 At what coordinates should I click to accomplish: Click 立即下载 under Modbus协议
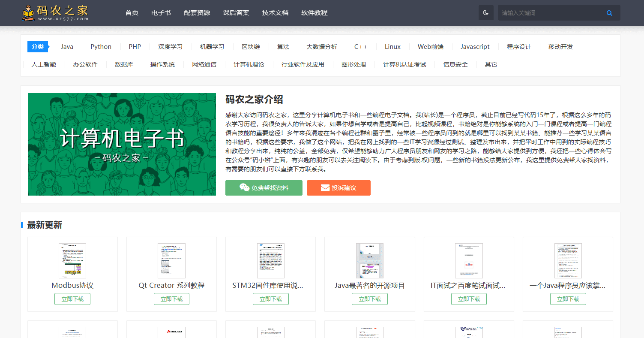tap(72, 299)
